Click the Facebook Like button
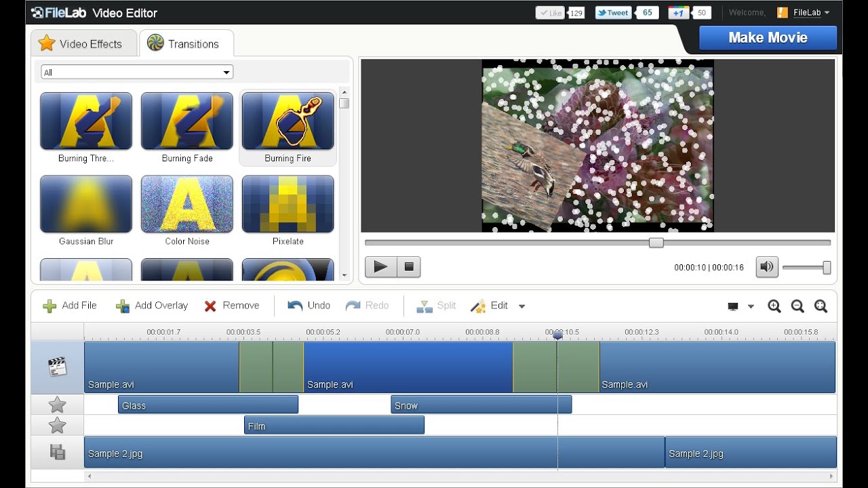This screenshot has height=488, width=868. pyautogui.click(x=551, y=12)
